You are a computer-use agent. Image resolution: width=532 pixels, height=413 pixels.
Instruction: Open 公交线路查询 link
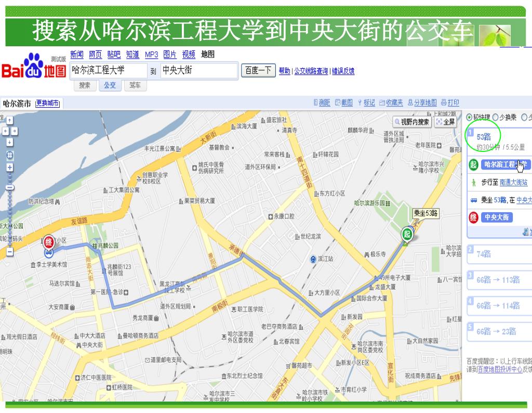pos(311,71)
